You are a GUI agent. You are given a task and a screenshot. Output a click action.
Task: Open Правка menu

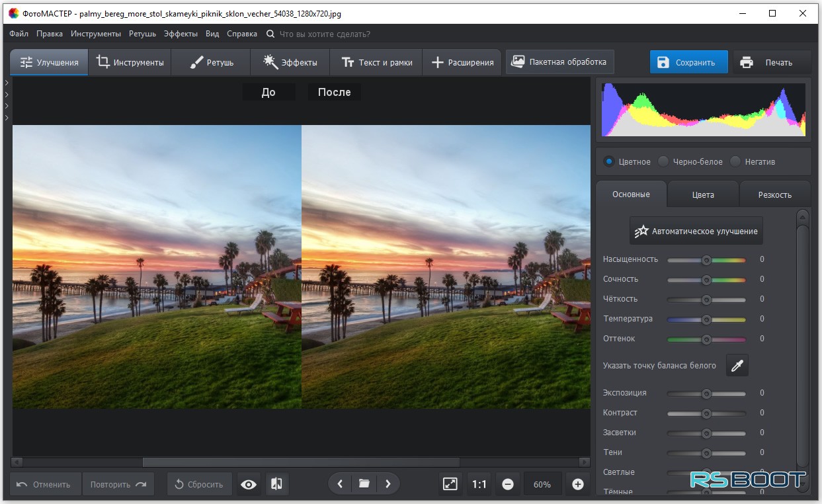(50, 34)
